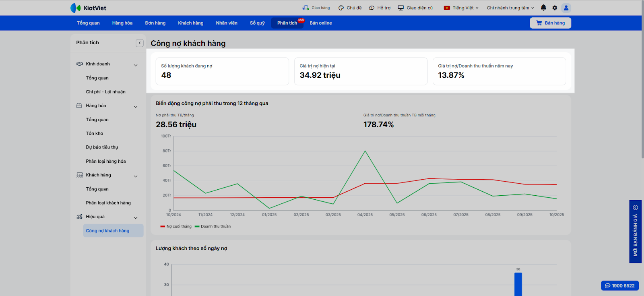644x296 pixels.
Task: Open the Tiếng Việt language dropdown
Action: (x=461, y=8)
